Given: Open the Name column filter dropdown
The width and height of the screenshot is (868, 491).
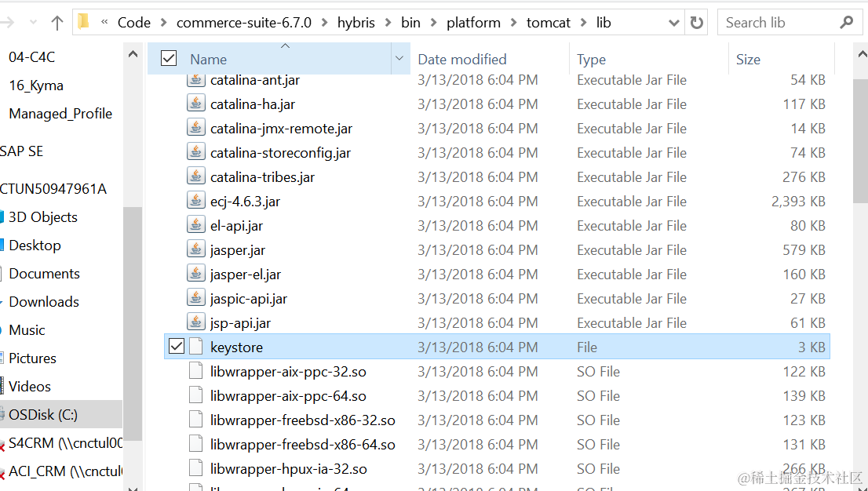Looking at the screenshot, I should (399, 58).
